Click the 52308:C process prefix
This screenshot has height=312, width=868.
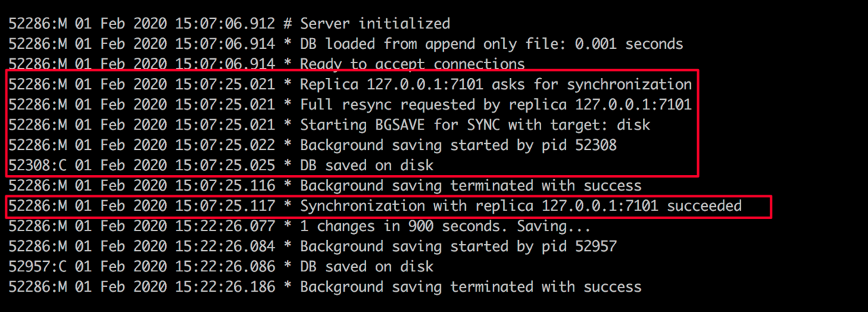tap(37, 166)
